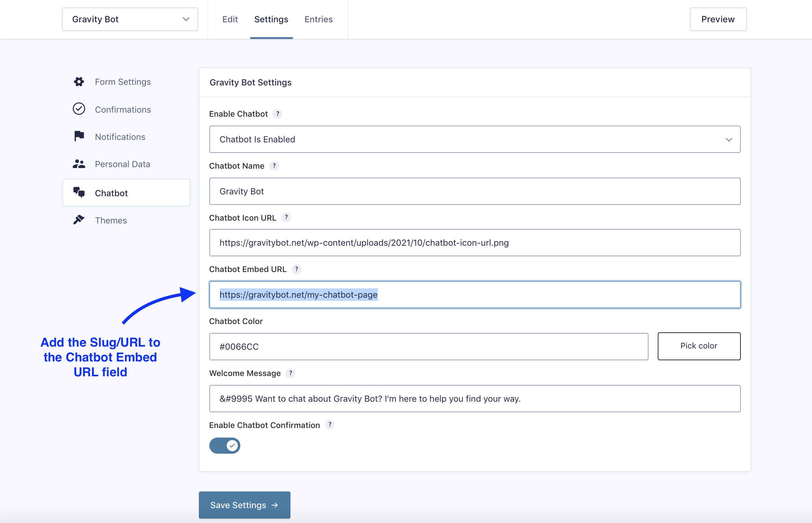
Task: Click the Form Settings gear icon
Action: pyautogui.click(x=79, y=82)
